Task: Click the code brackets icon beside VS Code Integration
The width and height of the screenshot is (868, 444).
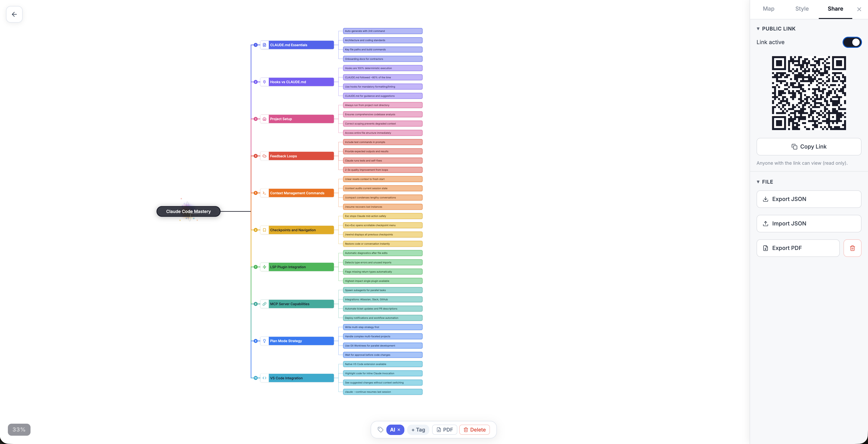Action: pos(265,378)
